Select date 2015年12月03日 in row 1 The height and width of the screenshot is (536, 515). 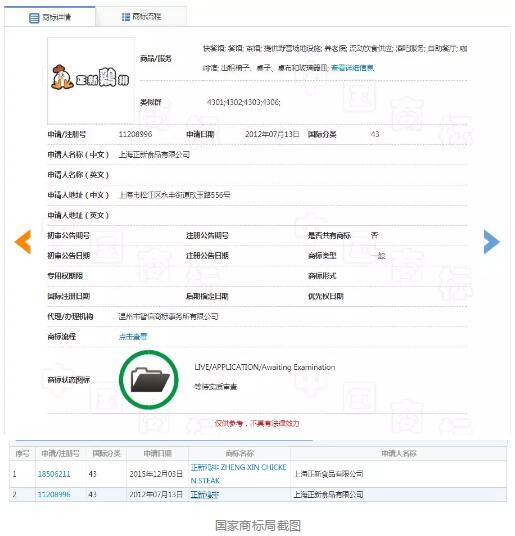156,474
